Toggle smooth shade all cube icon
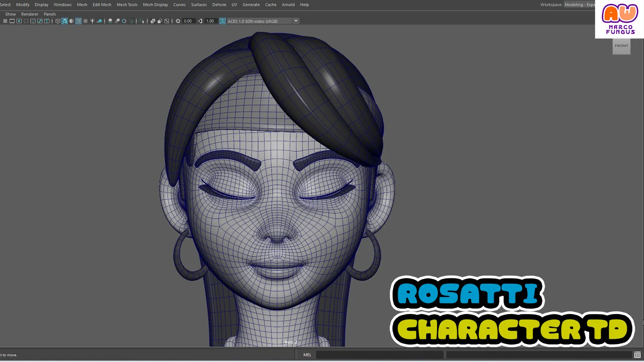Screen dimensions: 644x362 point(65,21)
